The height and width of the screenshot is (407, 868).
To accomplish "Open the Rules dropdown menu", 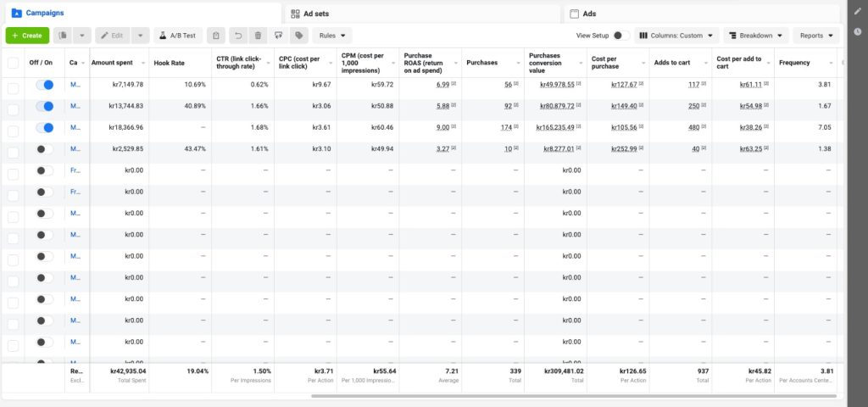I will pos(333,36).
